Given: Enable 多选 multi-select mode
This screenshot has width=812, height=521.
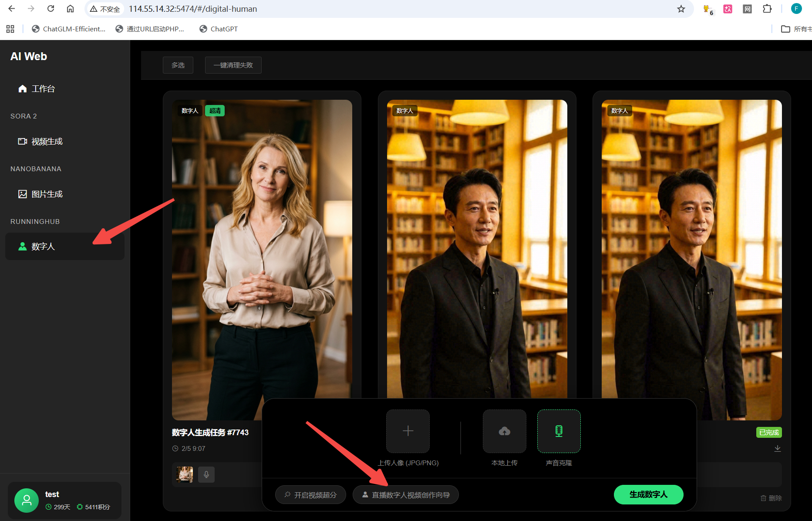Looking at the screenshot, I should point(178,65).
